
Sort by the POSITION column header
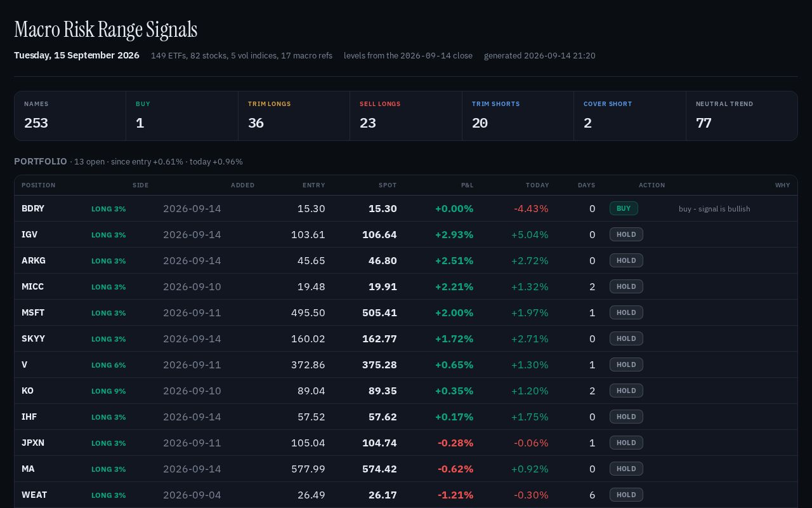pyautogui.click(x=39, y=185)
